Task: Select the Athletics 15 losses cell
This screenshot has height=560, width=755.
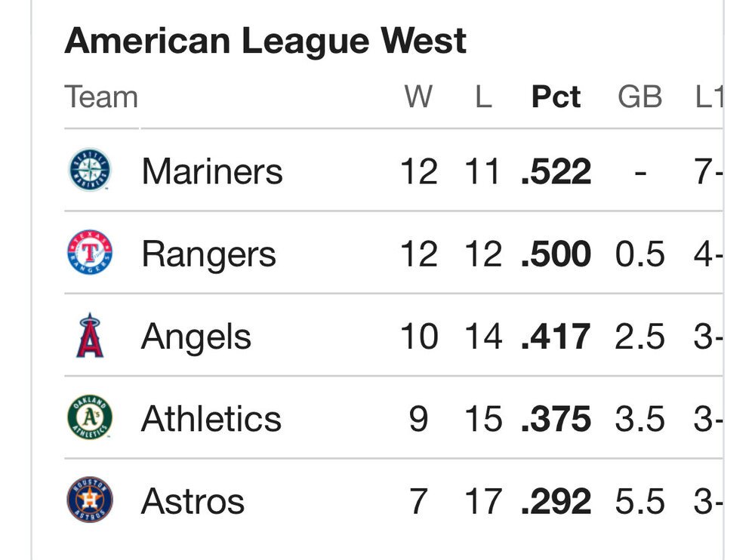Action: coord(483,418)
